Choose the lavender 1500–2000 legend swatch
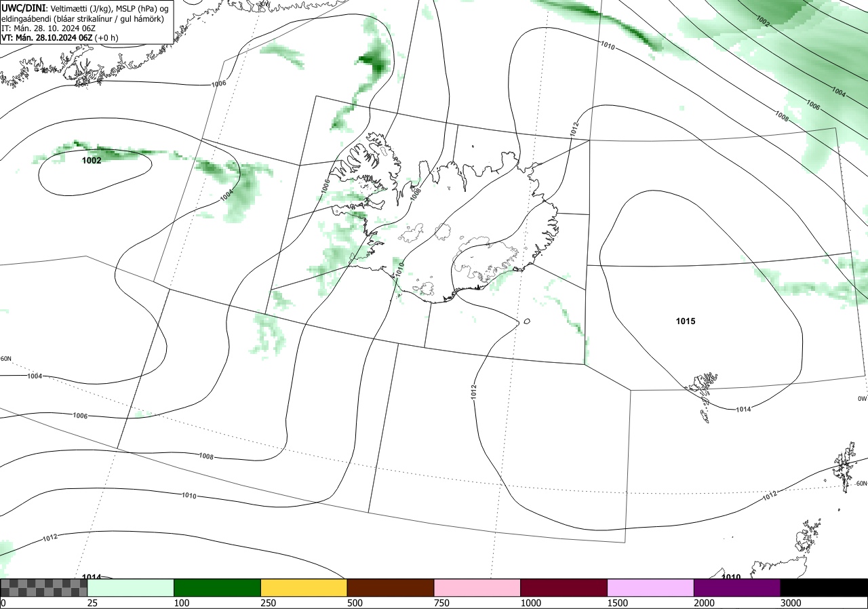 click(x=651, y=587)
